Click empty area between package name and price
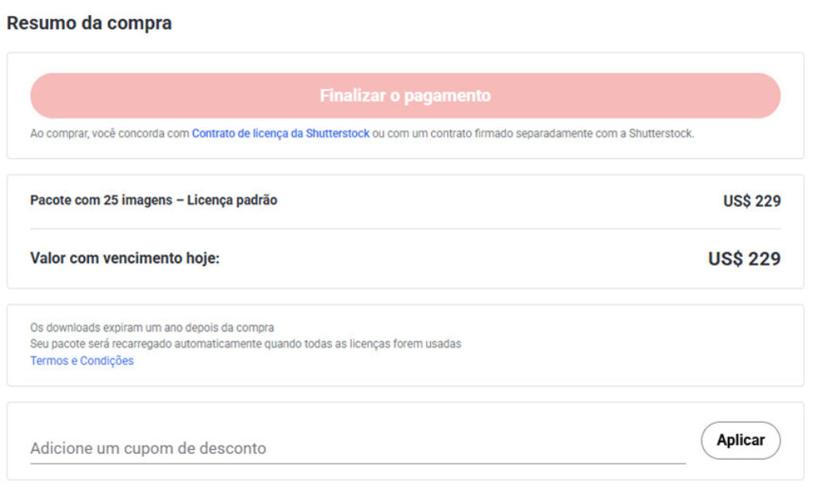813x504 pixels. point(500,202)
